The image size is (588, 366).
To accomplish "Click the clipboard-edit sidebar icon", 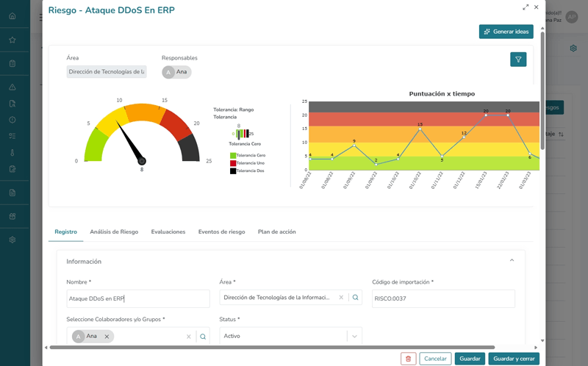I will coord(12,169).
